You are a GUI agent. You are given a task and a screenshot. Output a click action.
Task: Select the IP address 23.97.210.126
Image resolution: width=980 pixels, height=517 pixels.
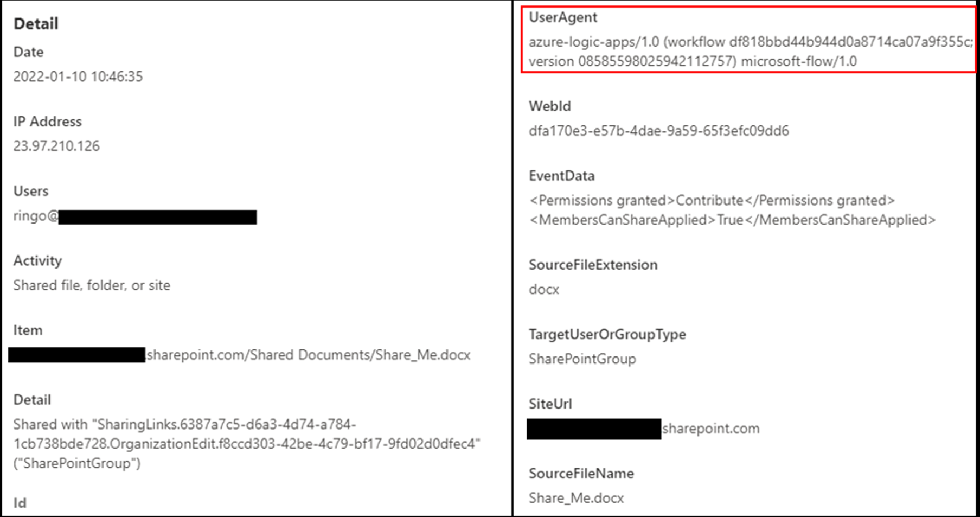pos(56,146)
